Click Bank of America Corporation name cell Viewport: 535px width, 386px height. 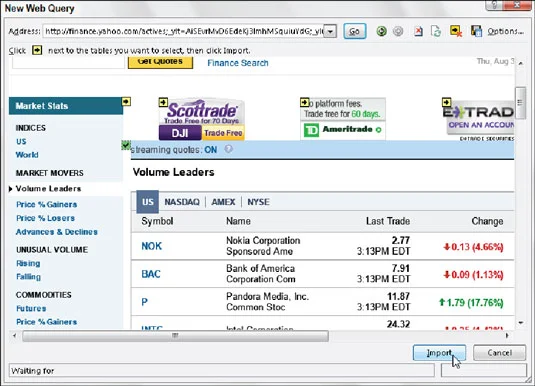pyautogui.click(x=261, y=274)
